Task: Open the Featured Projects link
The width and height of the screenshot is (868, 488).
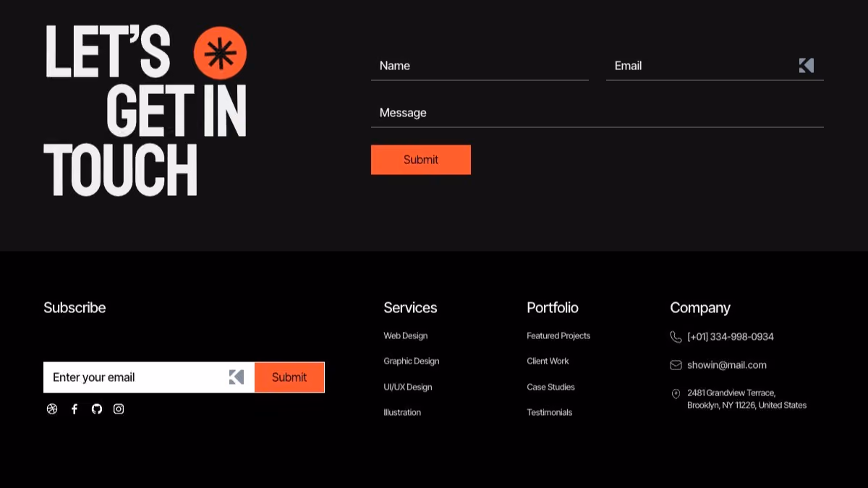Action: [x=558, y=335]
